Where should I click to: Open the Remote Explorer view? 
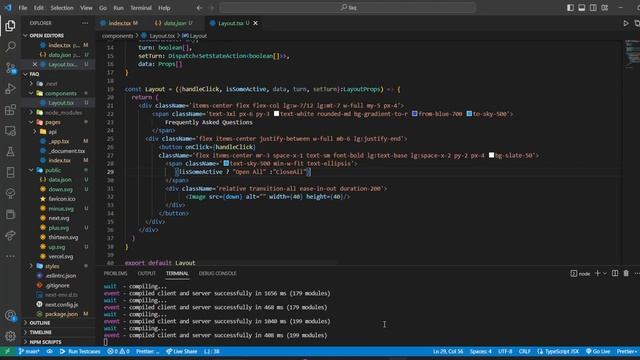[10, 131]
